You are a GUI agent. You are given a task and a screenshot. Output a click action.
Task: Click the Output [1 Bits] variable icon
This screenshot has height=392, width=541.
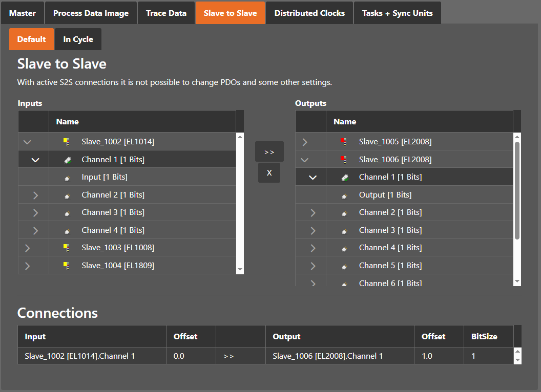[345, 195]
